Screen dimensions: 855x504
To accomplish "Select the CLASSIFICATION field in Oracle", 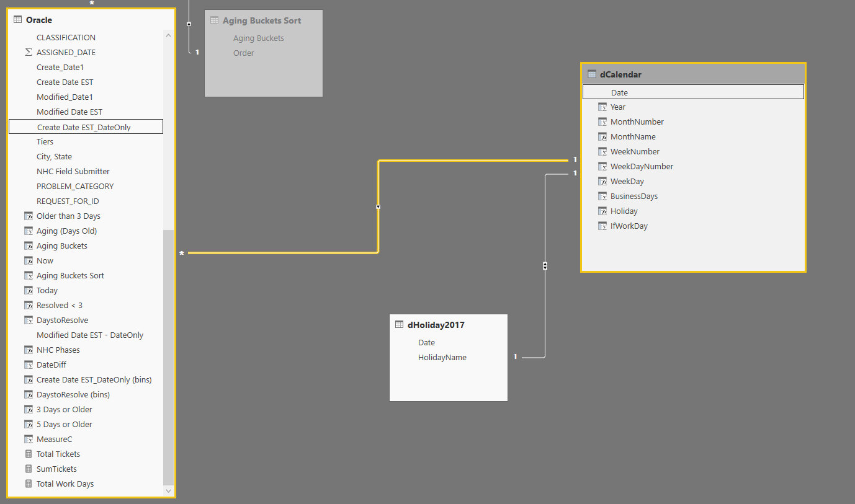I will (66, 38).
